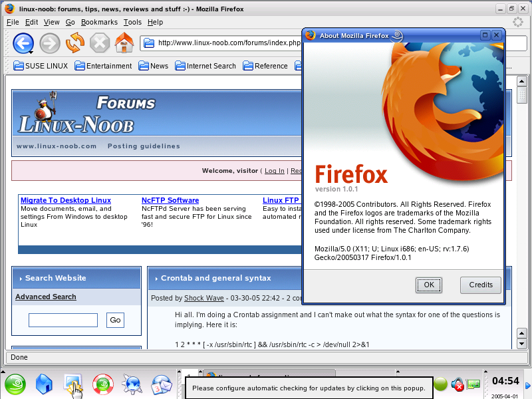Open Shock Wave author profile link
532x399 pixels.
(204, 298)
